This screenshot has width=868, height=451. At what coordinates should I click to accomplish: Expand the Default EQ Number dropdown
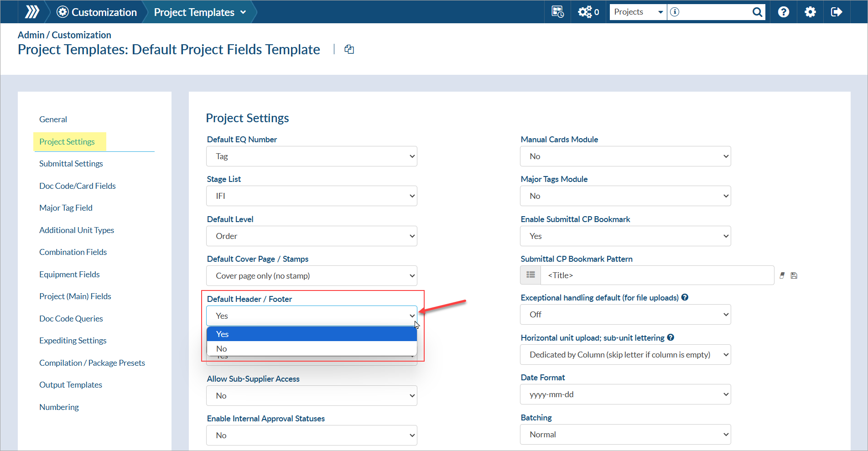coord(312,156)
